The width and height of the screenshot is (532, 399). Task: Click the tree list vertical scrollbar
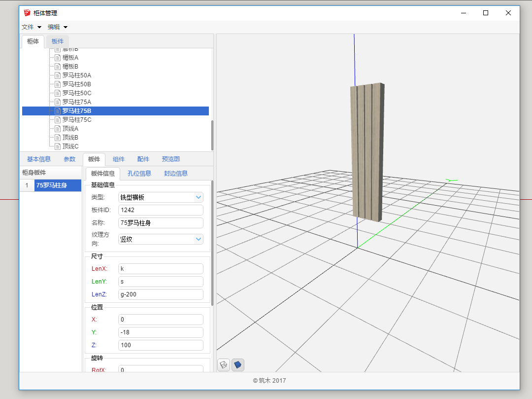[212, 134]
